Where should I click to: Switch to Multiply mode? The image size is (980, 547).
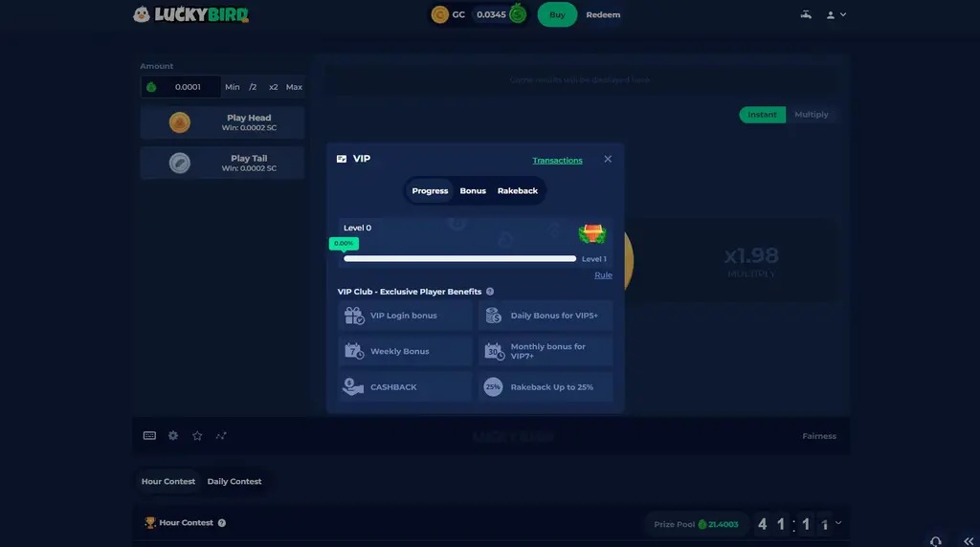point(812,114)
